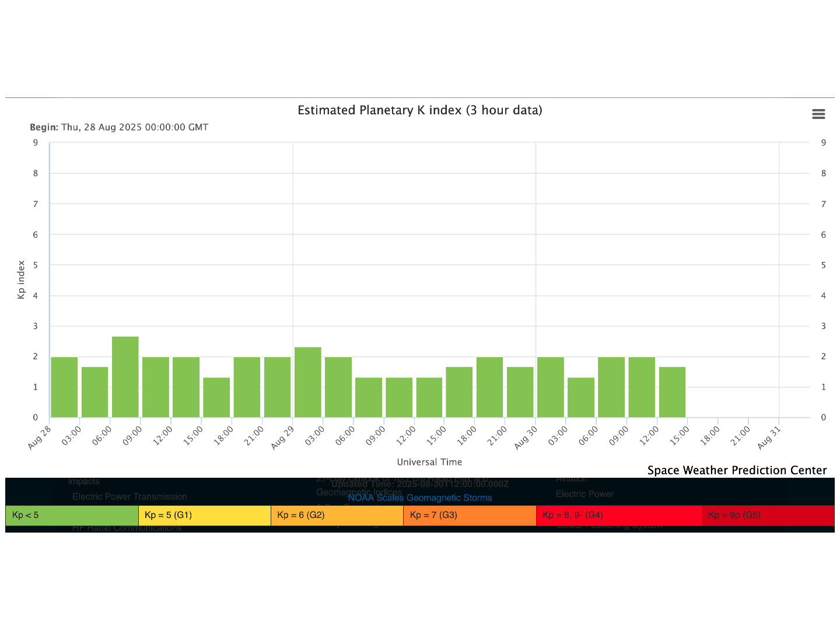
Task: Click the Aug 30 tick label on axis
Action: (x=525, y=438)
